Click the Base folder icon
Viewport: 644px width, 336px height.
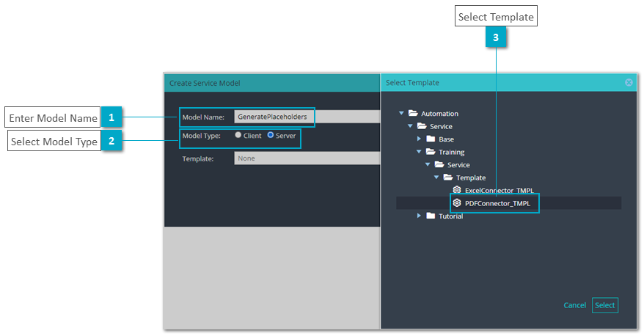tap(431, 139)
